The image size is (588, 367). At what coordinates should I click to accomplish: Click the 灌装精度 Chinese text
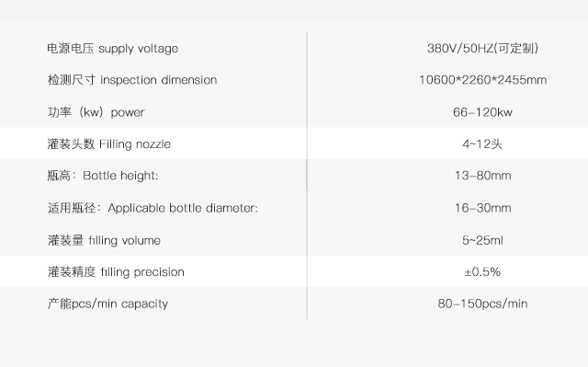(72, 271)
